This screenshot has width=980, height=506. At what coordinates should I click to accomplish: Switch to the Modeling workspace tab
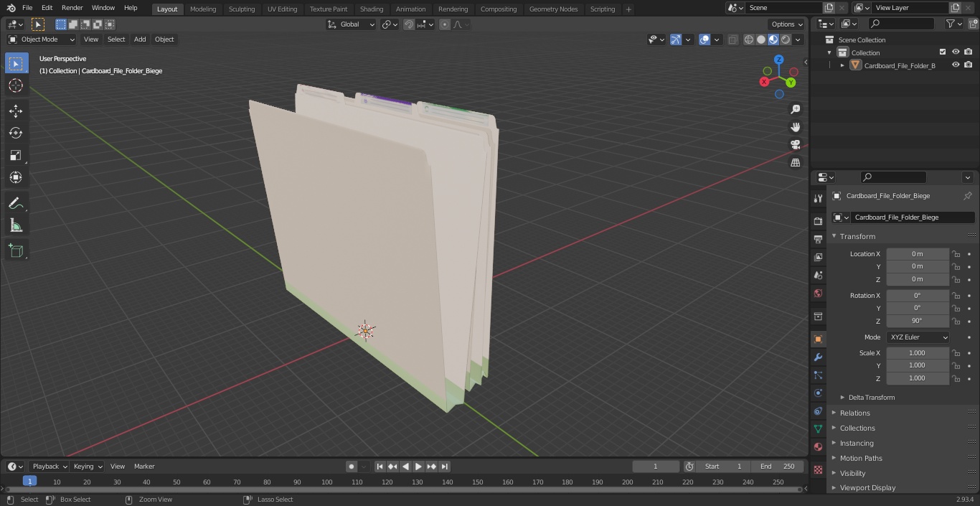coord(203,9)
